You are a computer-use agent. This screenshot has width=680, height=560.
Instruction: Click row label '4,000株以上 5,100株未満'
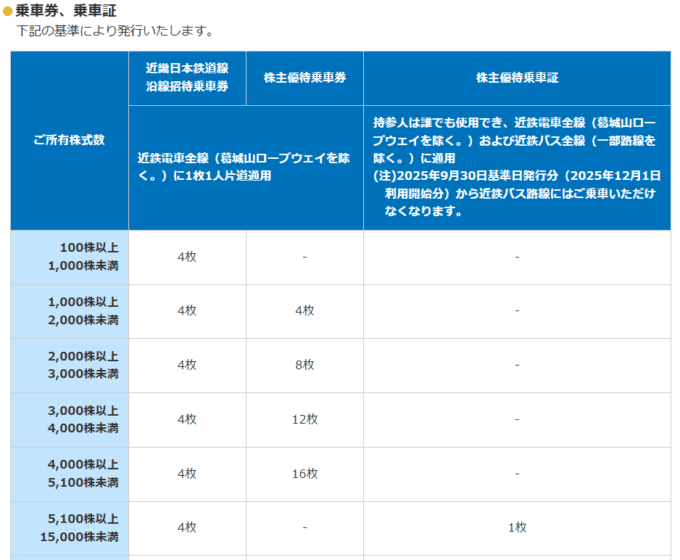click(x=69, y=474)
